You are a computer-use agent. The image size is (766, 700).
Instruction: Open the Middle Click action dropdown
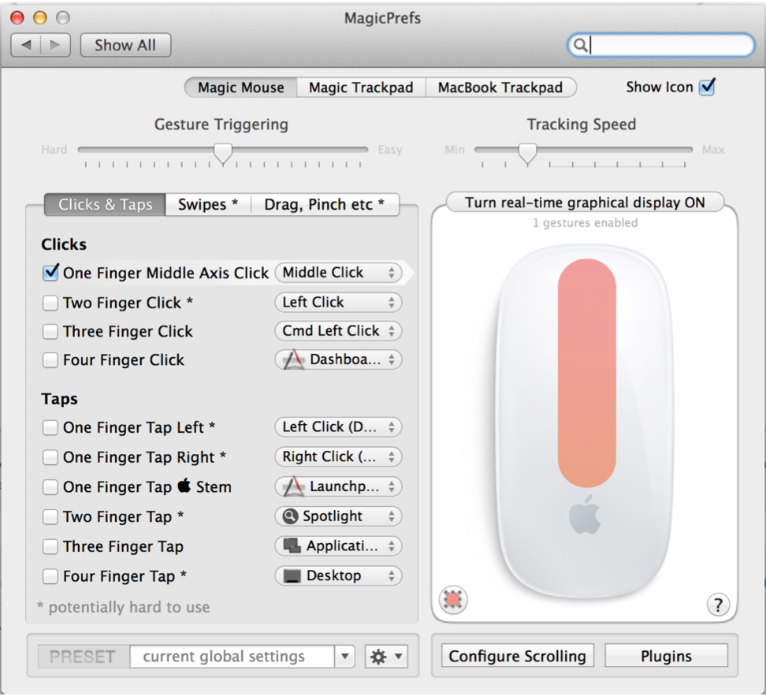(x=338, y=273)
